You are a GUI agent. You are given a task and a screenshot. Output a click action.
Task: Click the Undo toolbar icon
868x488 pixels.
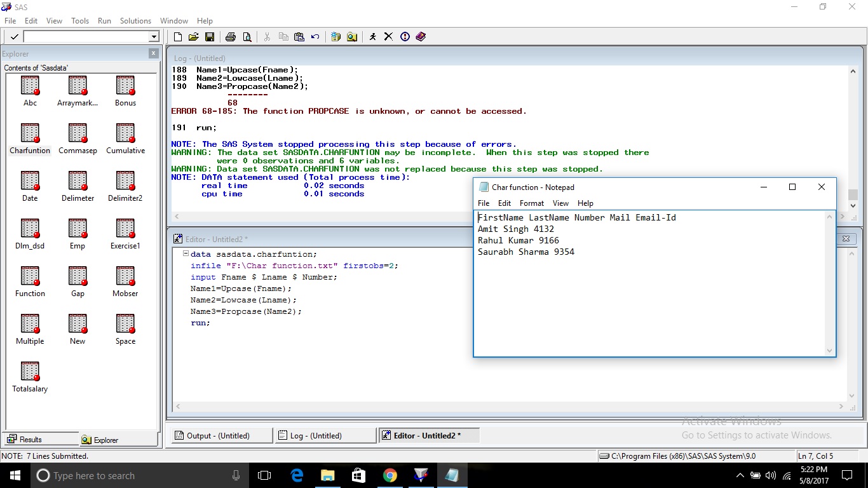pyautogui.click(x=315, y=37)
